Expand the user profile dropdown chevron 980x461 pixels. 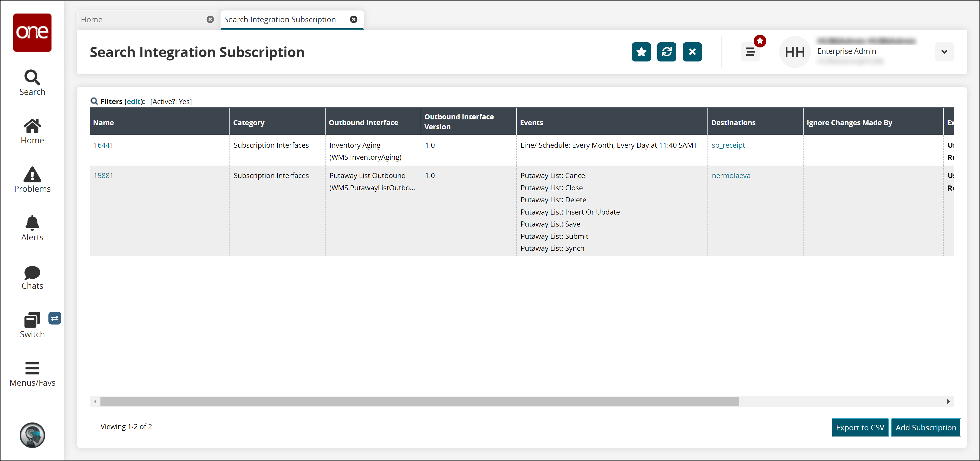[x=944, y=52]
